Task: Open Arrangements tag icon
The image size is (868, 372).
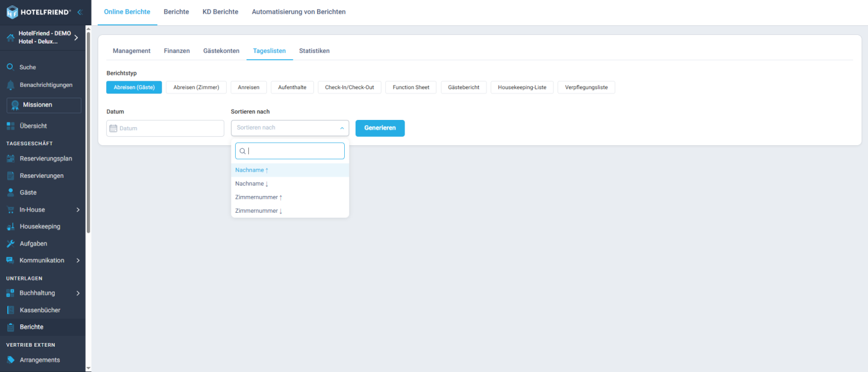Action: click(x=10, y=360)
